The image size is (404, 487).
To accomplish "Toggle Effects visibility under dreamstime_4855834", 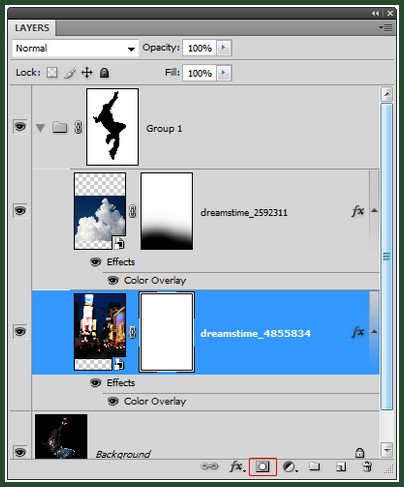I will click(x=95, y=383).
